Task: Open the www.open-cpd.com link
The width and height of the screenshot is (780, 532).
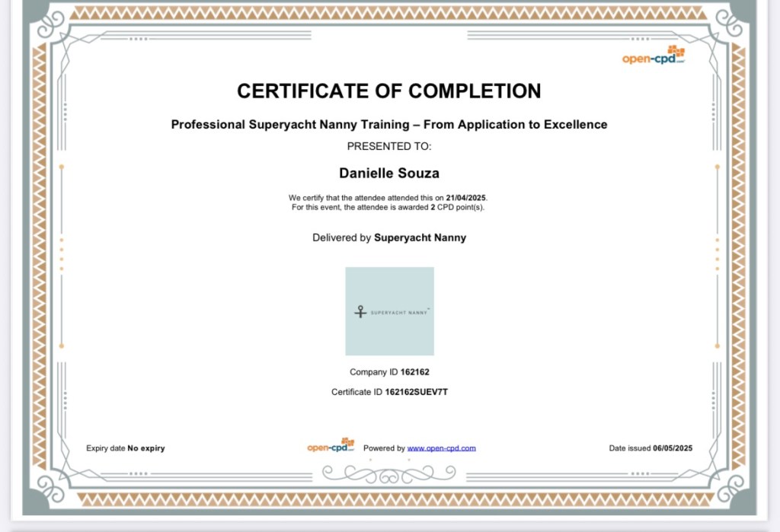Action: pos(441,448)
